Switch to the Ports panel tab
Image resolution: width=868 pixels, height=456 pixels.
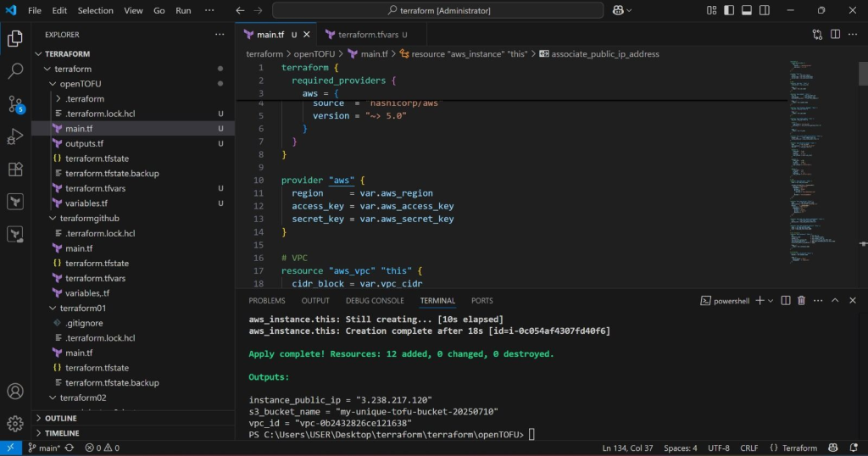(481, 301)
